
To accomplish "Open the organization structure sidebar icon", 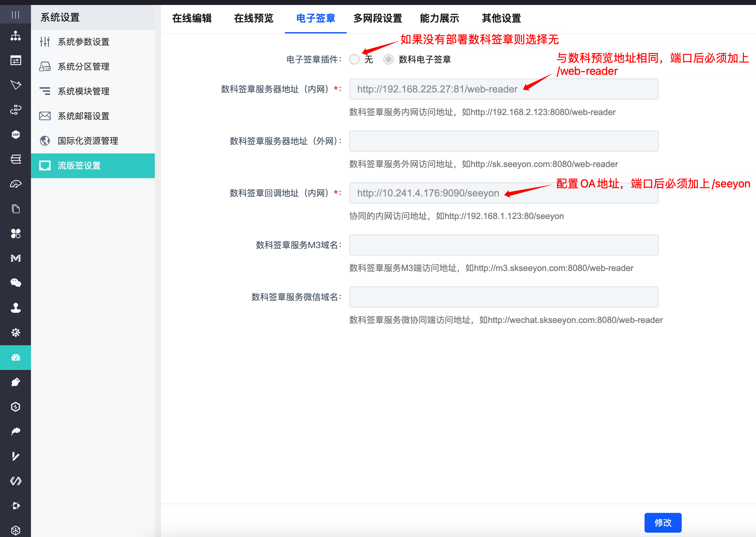I will point(15,36).
